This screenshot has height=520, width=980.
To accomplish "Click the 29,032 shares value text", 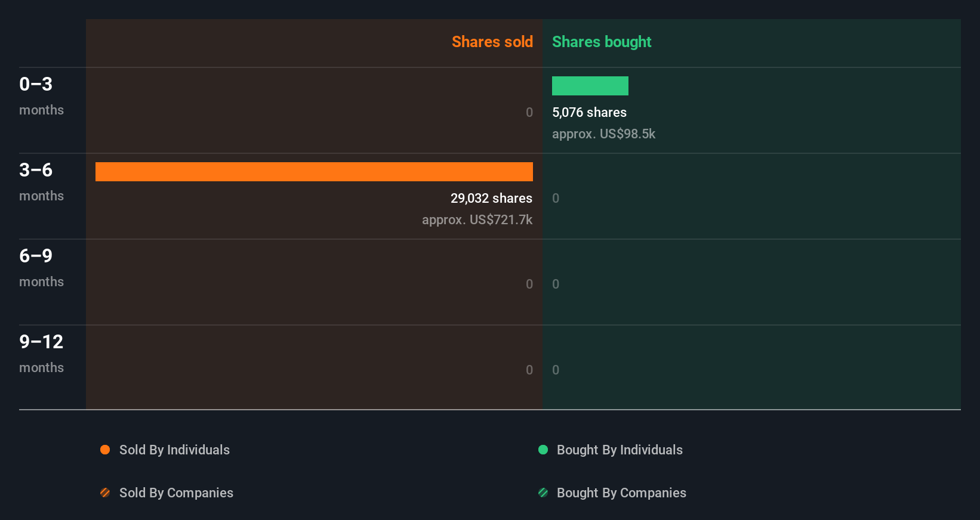I will pyautogui.click(x=491, y=199).
